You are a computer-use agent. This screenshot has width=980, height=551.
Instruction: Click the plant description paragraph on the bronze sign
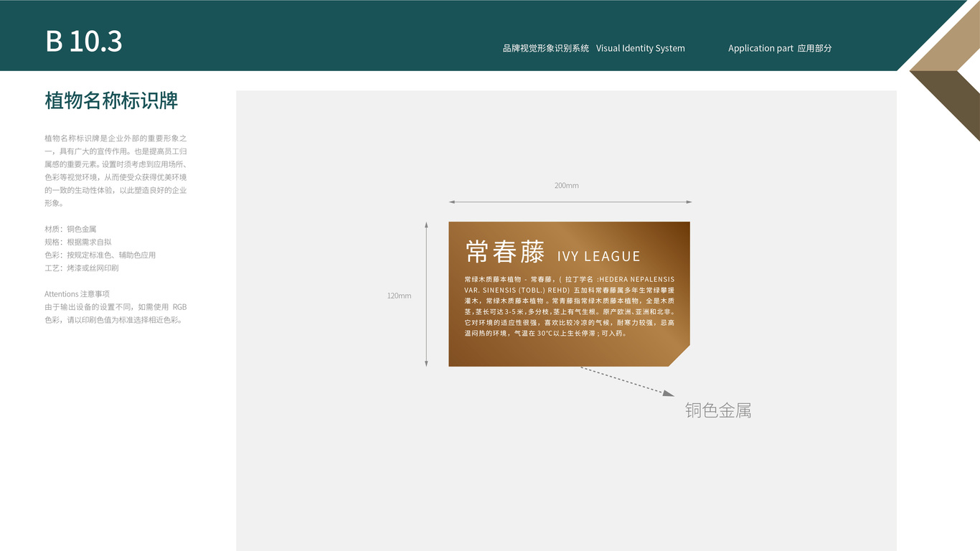coord(570,306)
